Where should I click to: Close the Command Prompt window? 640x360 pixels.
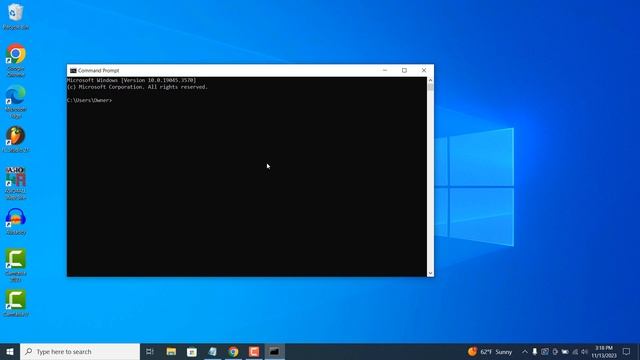pyautogui.click(x=424, y=70)
